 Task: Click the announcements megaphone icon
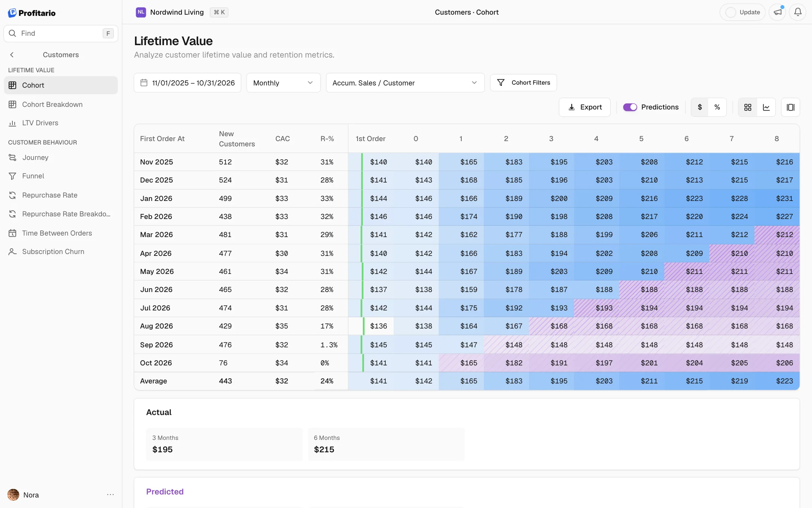[777, 12]
